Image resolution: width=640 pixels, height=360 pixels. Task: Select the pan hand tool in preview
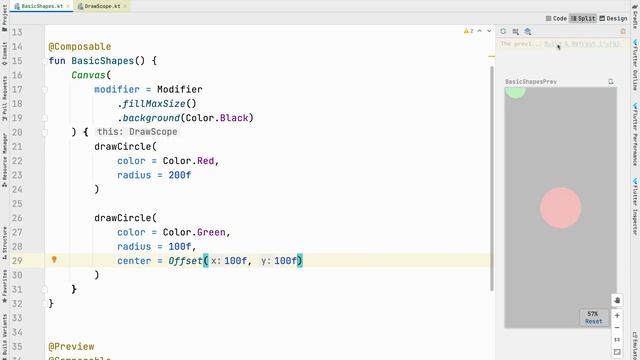pos(617,300)
